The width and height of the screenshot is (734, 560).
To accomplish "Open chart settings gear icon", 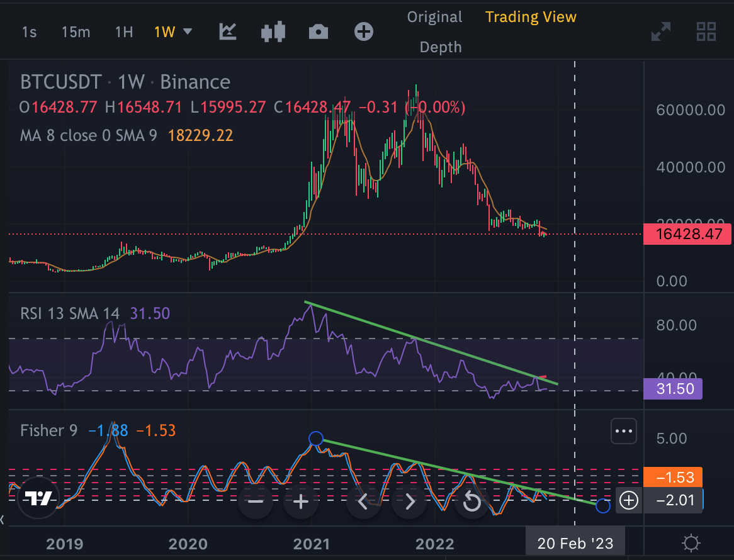I will (x=691, y=543).
